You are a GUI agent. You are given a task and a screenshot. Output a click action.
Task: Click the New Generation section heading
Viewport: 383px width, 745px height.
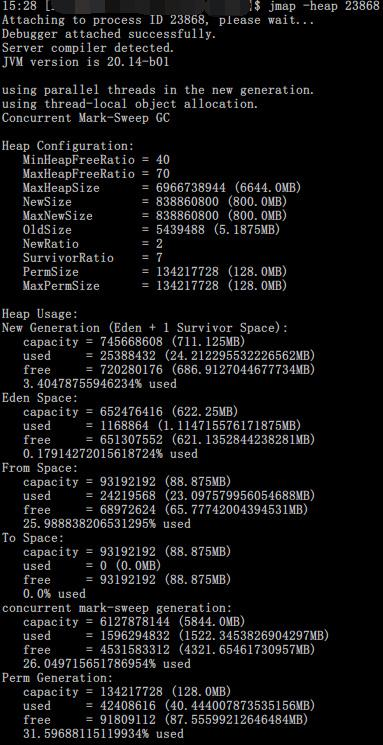pyautogui.click(x=145, y=328)
